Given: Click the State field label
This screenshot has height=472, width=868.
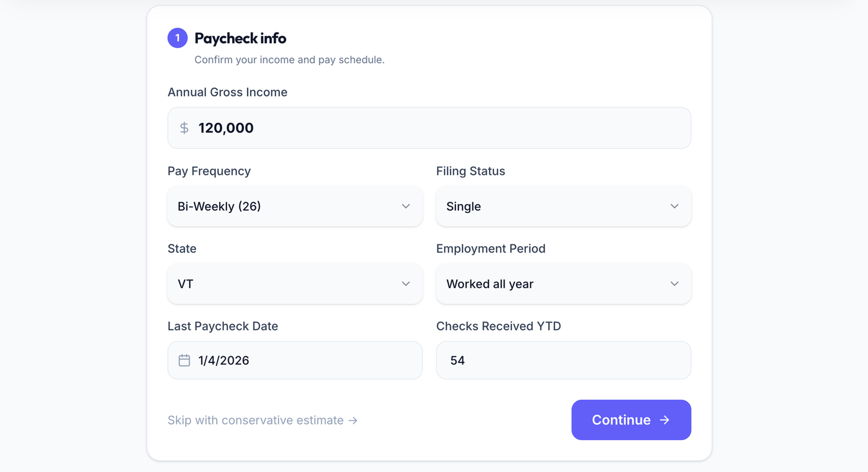Looking at the screenshot, I should pyautogui.click(x=182, y=248).
